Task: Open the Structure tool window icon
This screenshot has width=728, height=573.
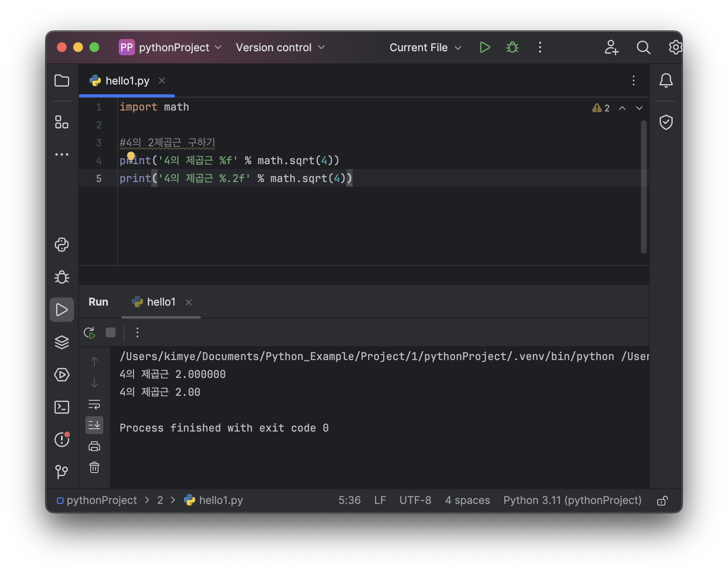Action: 62,122
